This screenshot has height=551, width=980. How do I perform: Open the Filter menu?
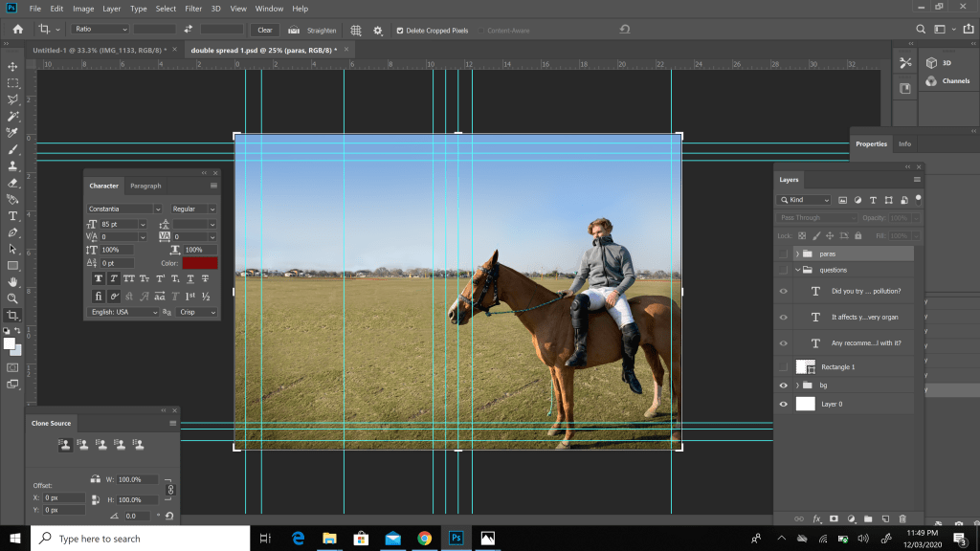coord(193,9)
